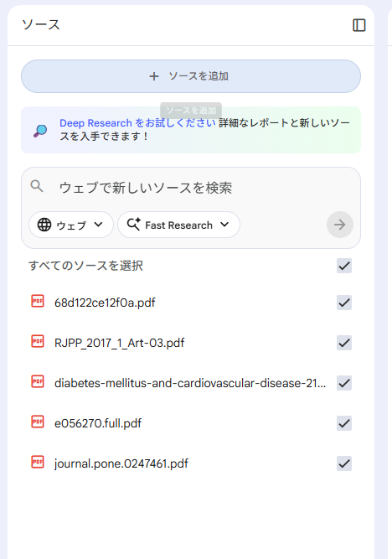Uncheck the journal.pone.0247461.pdf checkbox
This screenshot has width=392, height=559.
point(344,463)
